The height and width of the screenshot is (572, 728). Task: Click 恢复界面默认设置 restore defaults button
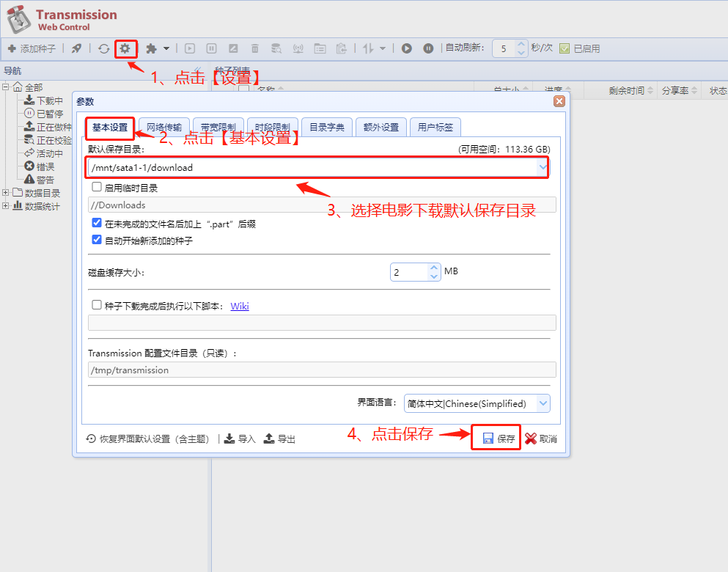pos(148,439)
